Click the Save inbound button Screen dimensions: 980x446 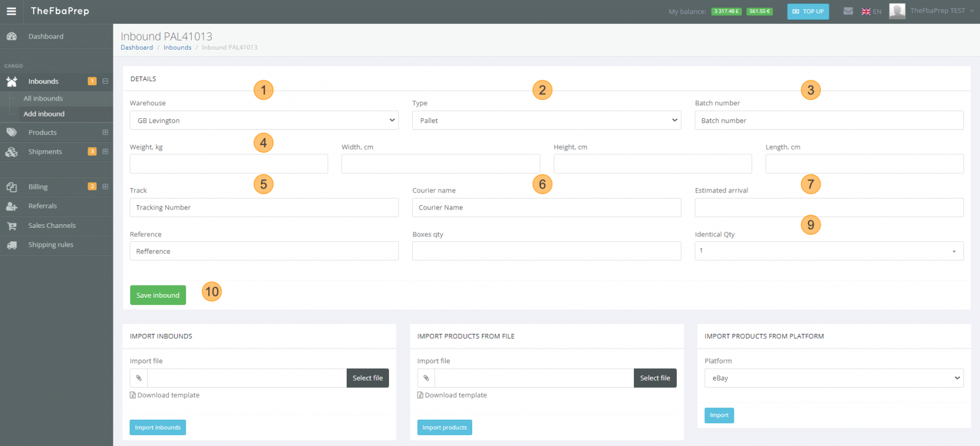(x=158, y=295)
